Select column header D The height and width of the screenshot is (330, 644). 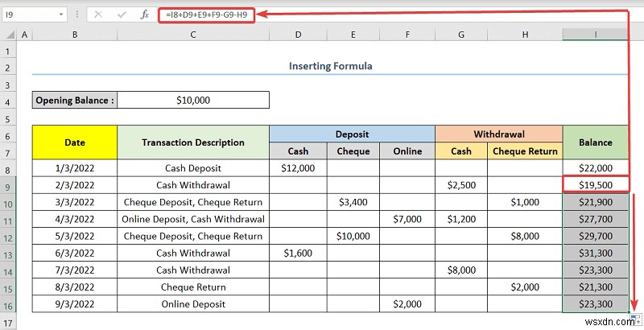point(298,35)
